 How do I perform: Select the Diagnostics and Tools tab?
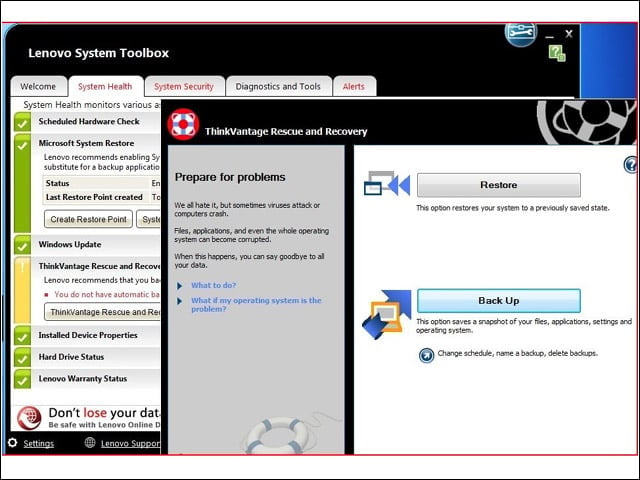278,87
